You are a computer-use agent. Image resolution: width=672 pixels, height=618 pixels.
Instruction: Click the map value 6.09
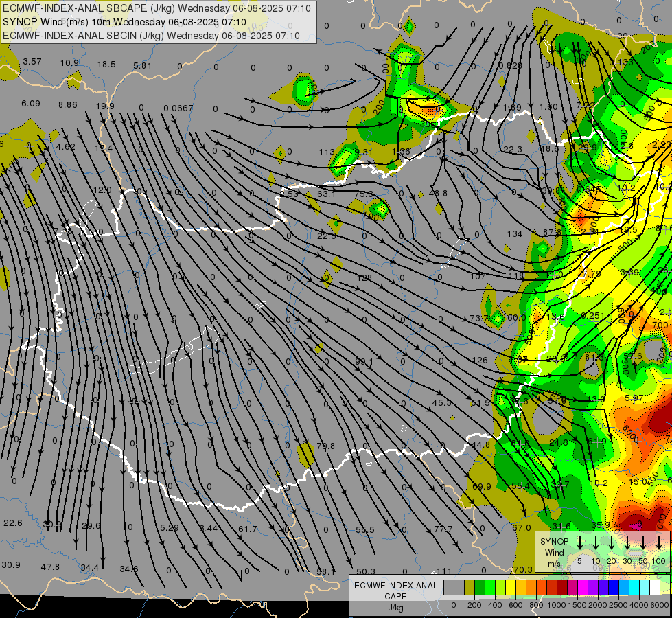point(31,104)
